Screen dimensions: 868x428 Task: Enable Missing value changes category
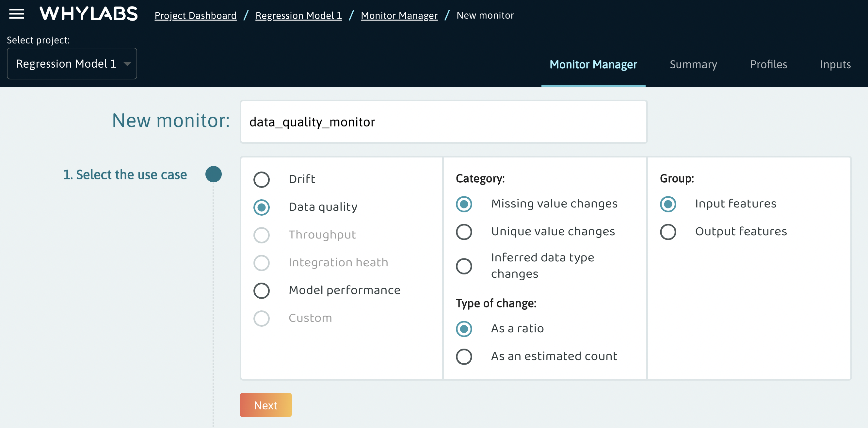coord(464,204)
